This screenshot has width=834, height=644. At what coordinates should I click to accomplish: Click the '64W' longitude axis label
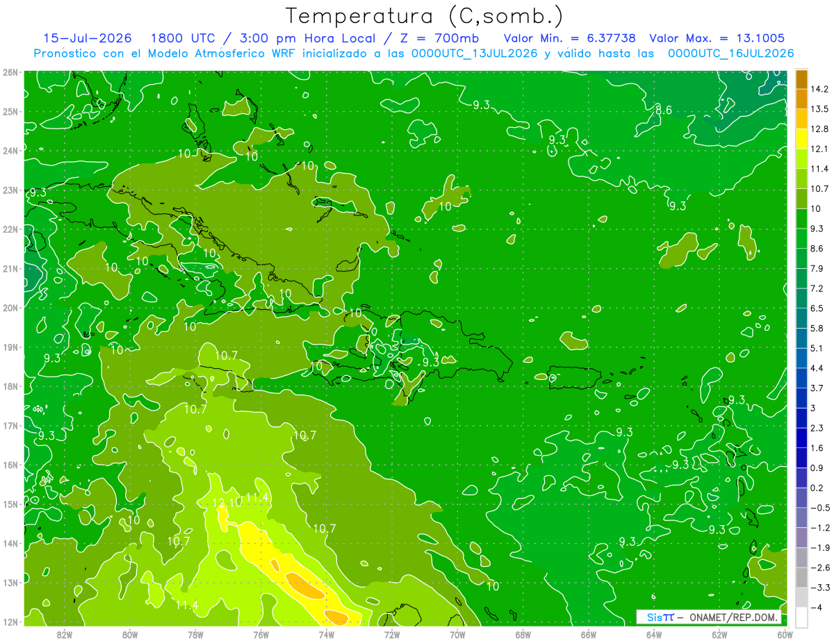point(654,634)
